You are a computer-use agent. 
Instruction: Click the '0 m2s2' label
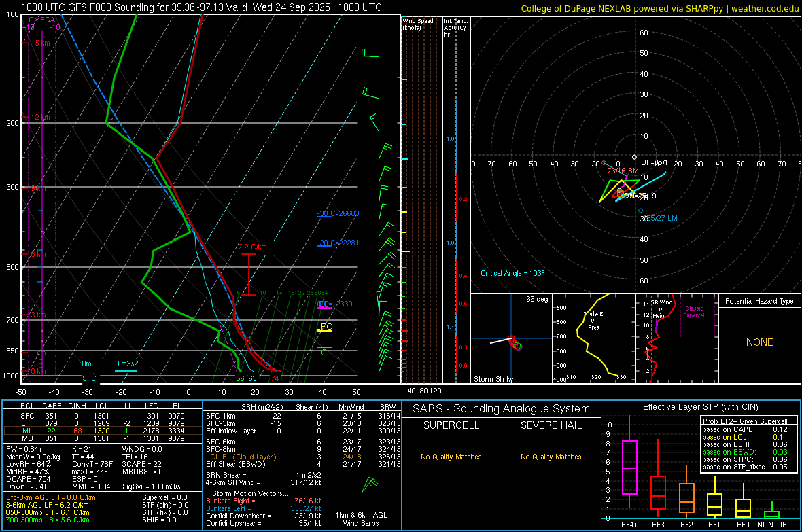126,363
